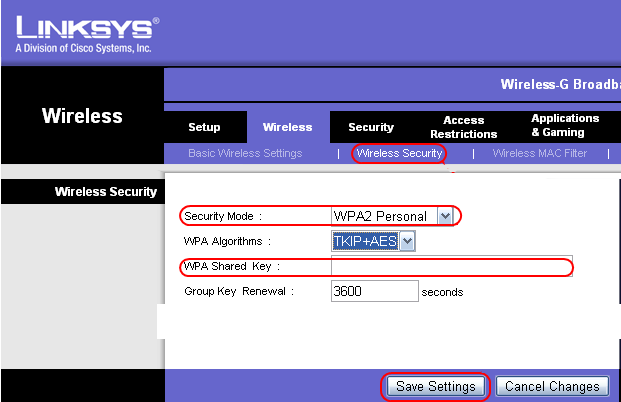Viewport: 621px width, 402px height.
Task: Click the large Wireless section heading
Action: click(x=82, y=116)
